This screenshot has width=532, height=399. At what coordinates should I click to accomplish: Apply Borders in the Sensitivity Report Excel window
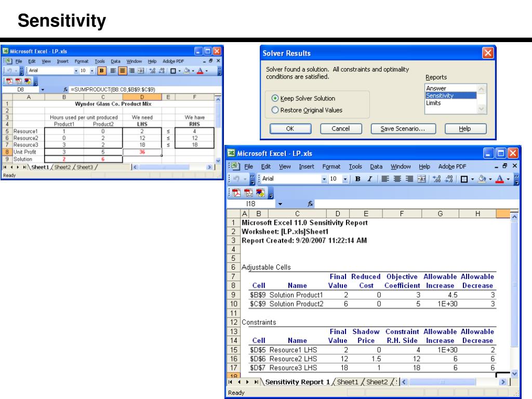pos(464,179)
